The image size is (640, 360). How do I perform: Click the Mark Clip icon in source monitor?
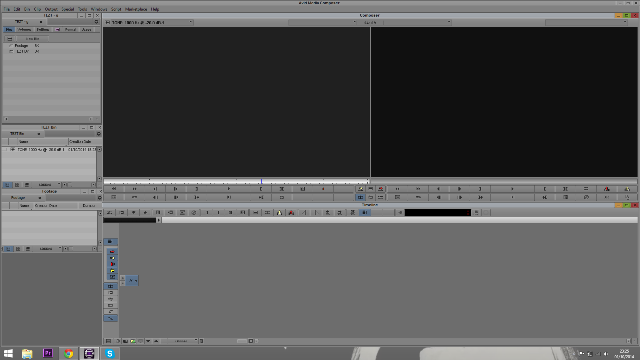pyautogui.click(x=282, y=189)
